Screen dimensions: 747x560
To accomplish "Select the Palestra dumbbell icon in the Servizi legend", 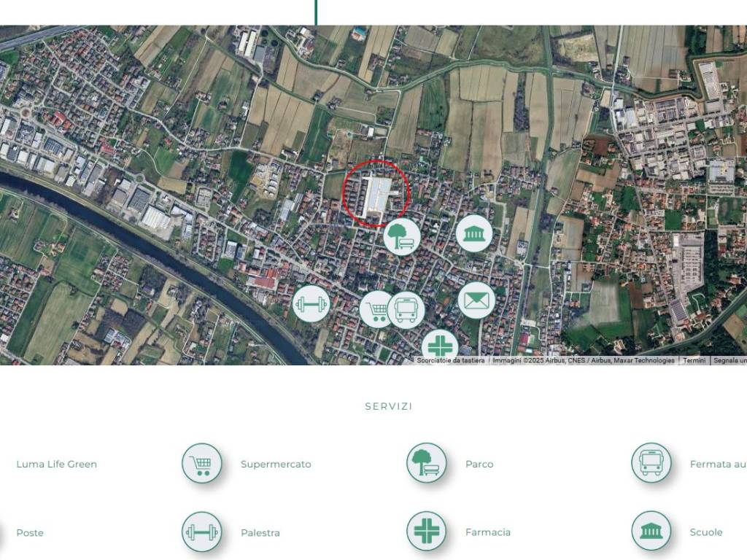I will (x=201, y=532).
